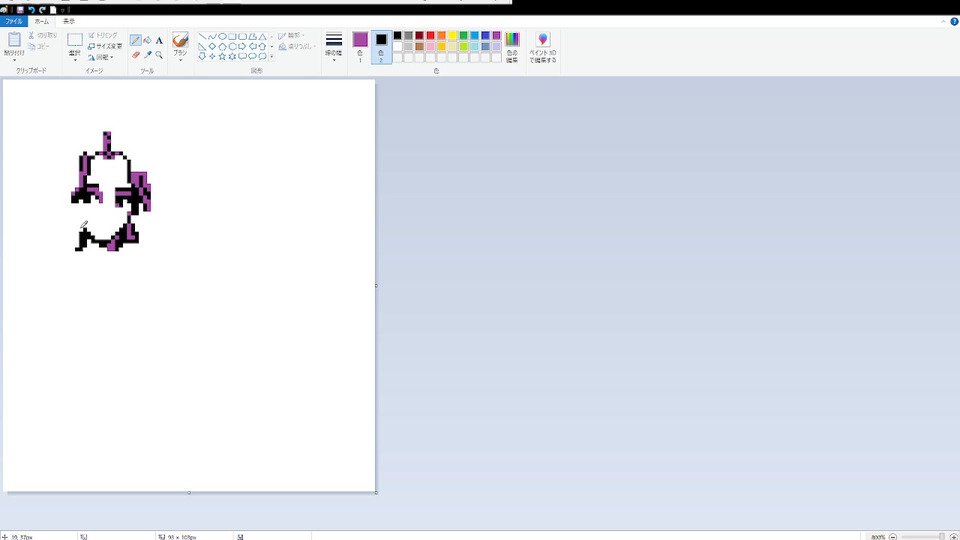Open the Line width (size) dropdown

334,48
